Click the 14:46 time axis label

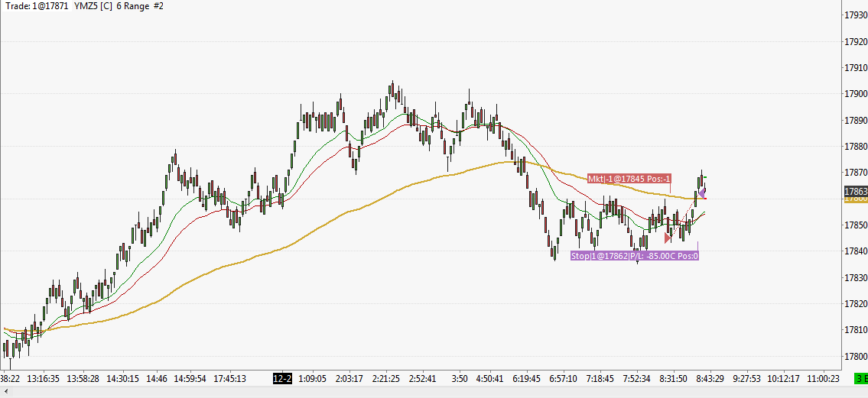pyautogui.click(x=157, y=379)
